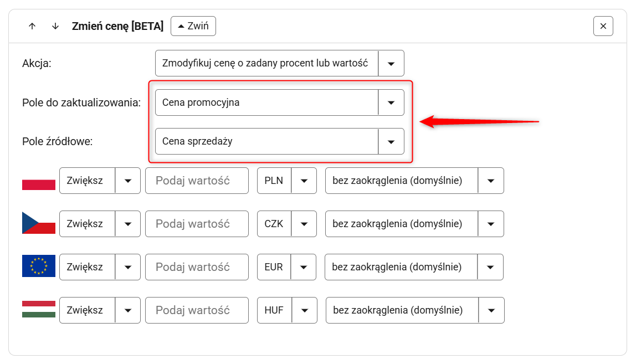Expand the Pole do zaktualizowania dropdown

(391, 102)
